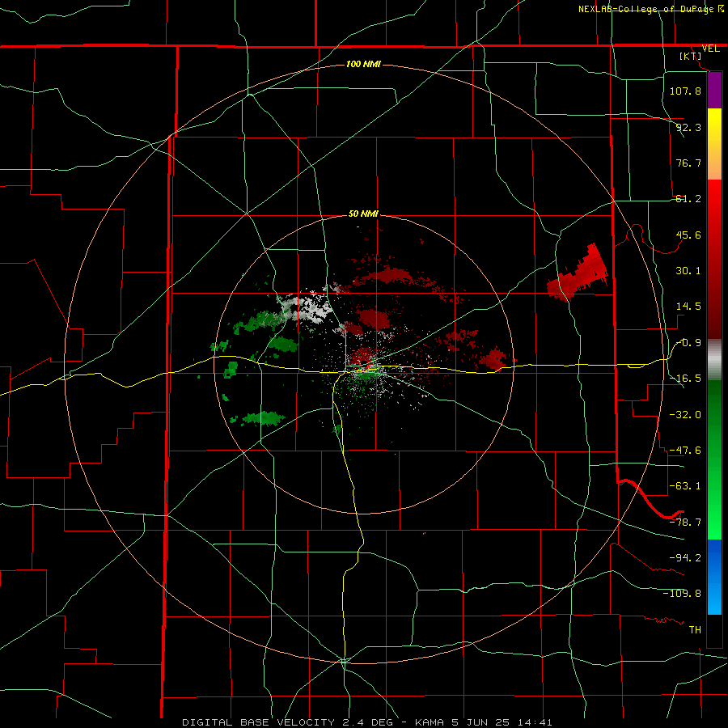The width and height of the screenshot is (728, 728).
Task: Click the gray zero-velocity color bar segment
Action: point(714,360)
